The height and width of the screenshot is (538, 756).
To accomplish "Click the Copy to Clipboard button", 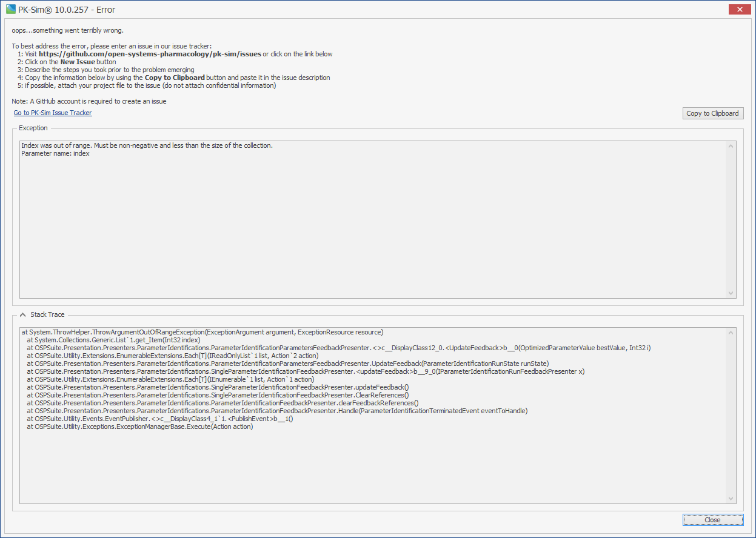I will tap(712, 113).
